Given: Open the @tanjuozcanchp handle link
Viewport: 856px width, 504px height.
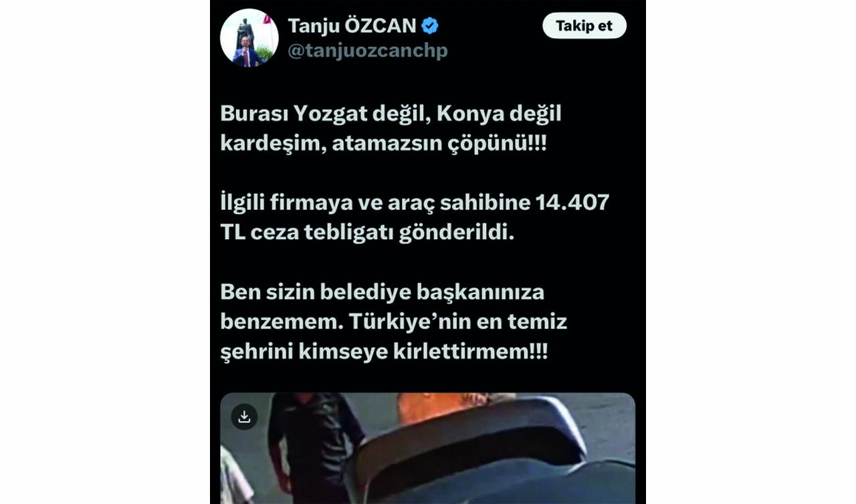Looking at the screenshot, I should click(x=367, y=51).
